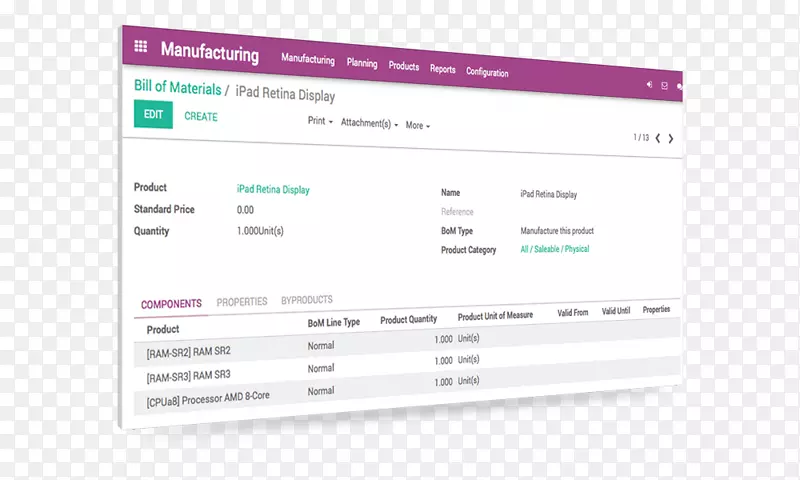Open the Configuration menu
Screen dimensions: 800x480
click(x=487, y=72)
